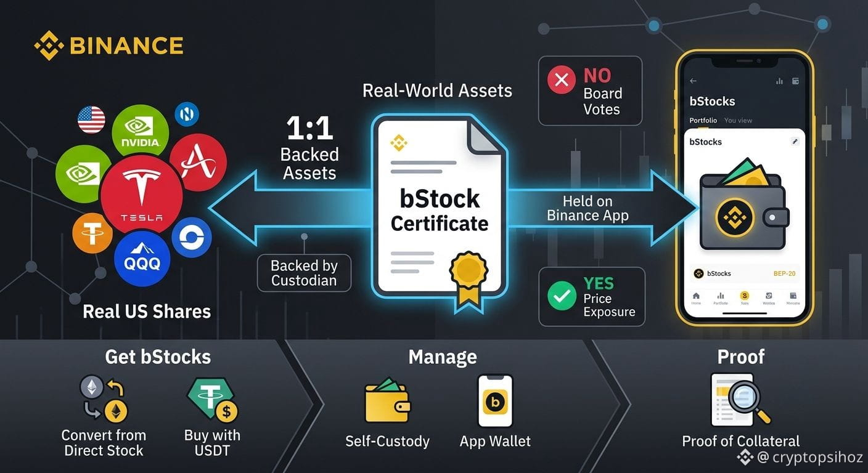Click the Proof section heading

click(741, 357)
